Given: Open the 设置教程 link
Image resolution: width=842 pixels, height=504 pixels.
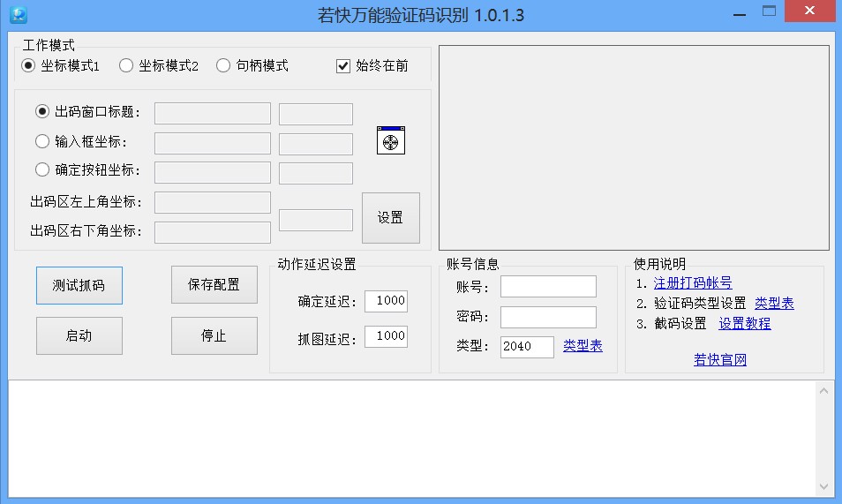Looking at the screenshot, I should [745, 323].
